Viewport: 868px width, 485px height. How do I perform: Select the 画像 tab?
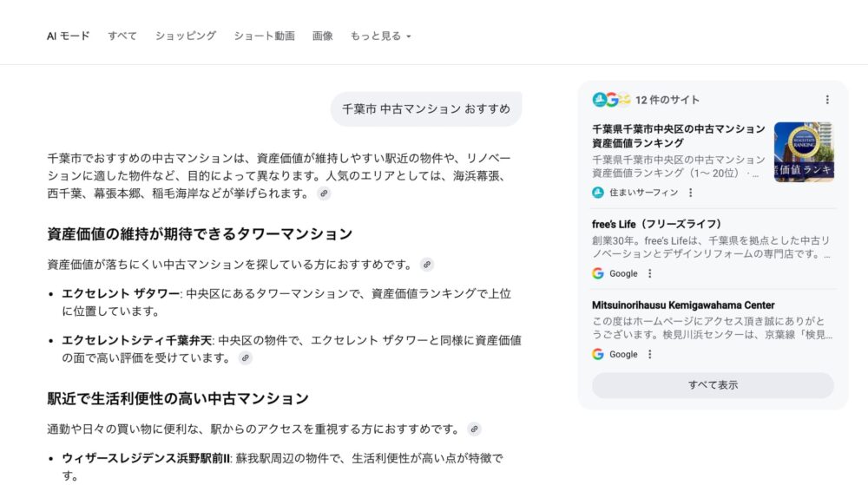[x=322, y=36]
